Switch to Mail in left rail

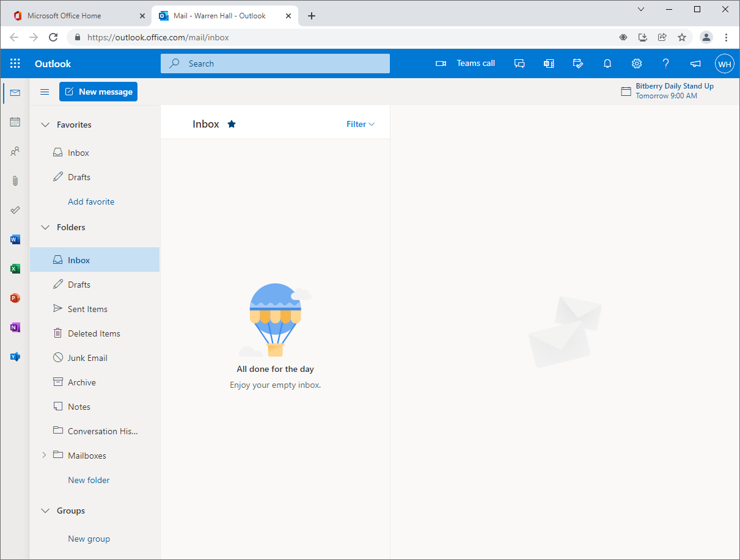point(15,93)
